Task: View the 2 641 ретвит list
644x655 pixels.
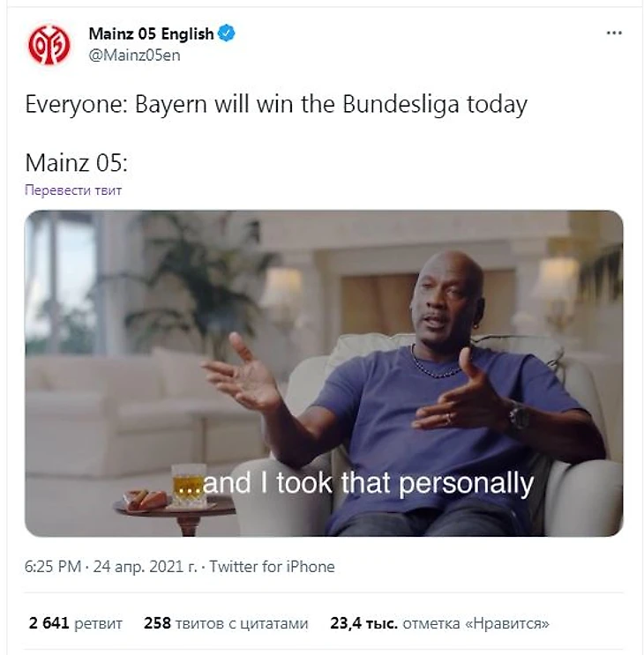Action: (x=76, y=623)
